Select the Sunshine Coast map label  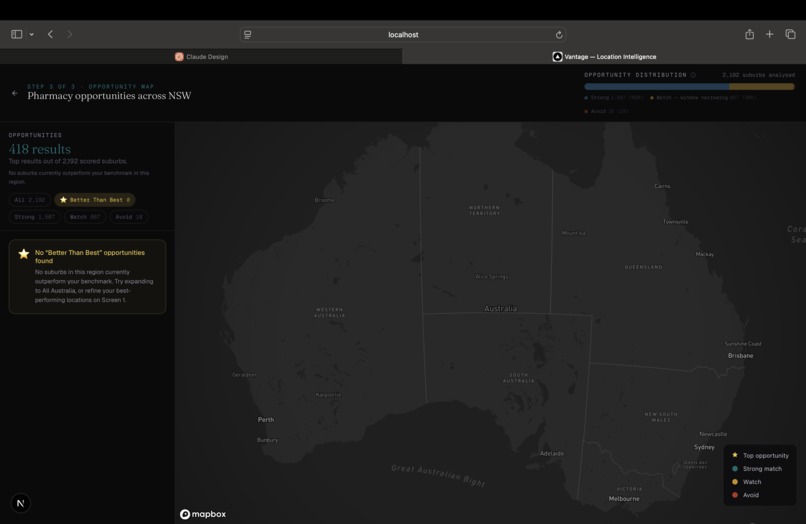tap(743, 344)
